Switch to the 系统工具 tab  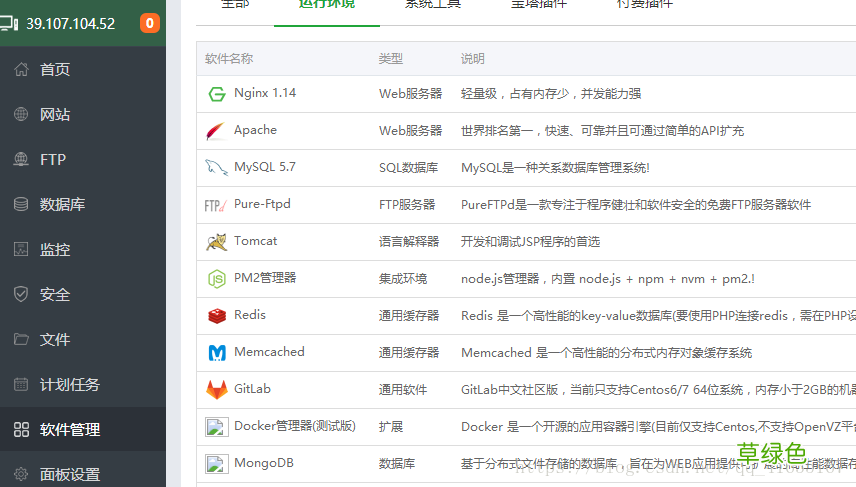click(433, 4)
